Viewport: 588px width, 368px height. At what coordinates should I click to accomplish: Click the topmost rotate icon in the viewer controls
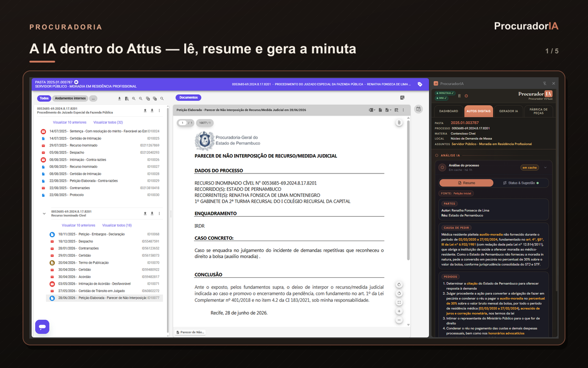[x=399, y=284]
